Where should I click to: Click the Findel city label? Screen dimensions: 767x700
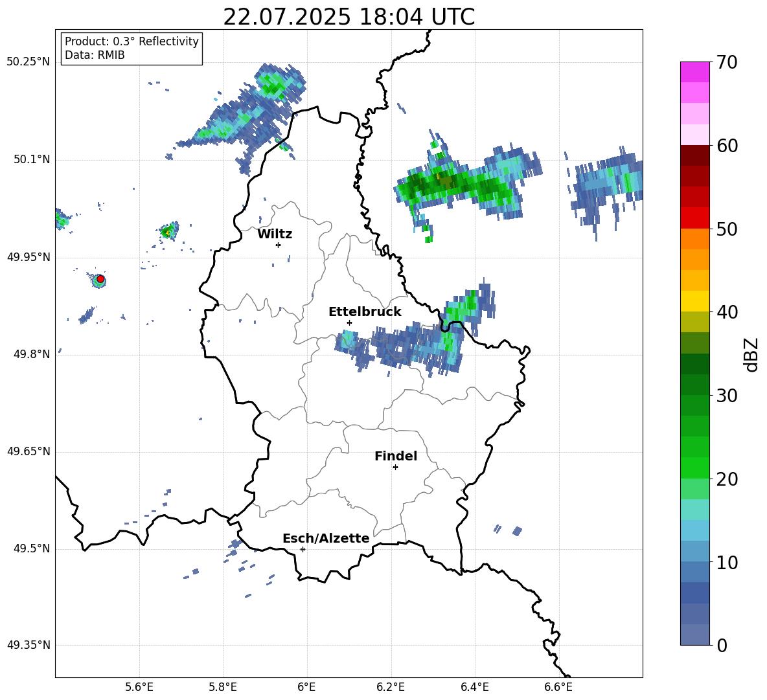click(396, 456)
